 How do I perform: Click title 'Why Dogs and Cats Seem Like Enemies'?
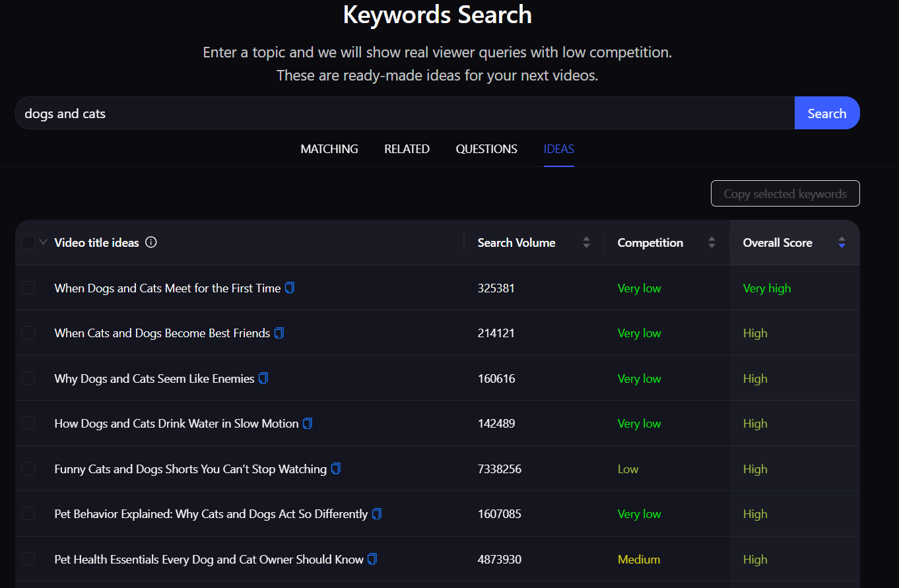154,378
